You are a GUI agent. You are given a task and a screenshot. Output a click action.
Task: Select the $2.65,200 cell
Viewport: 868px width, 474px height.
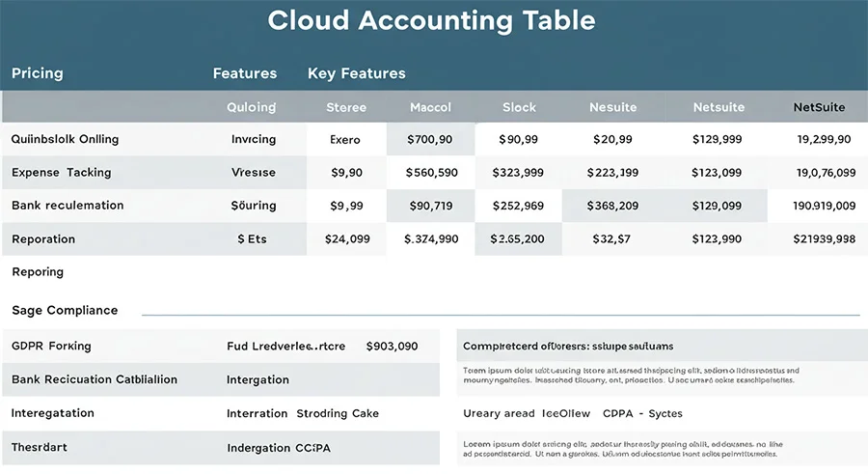517,239
